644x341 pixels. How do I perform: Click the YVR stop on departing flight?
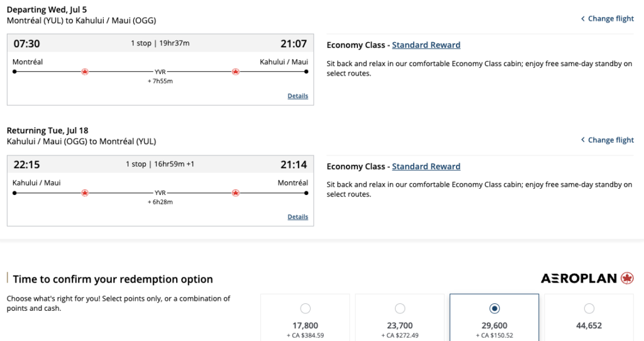160,72
